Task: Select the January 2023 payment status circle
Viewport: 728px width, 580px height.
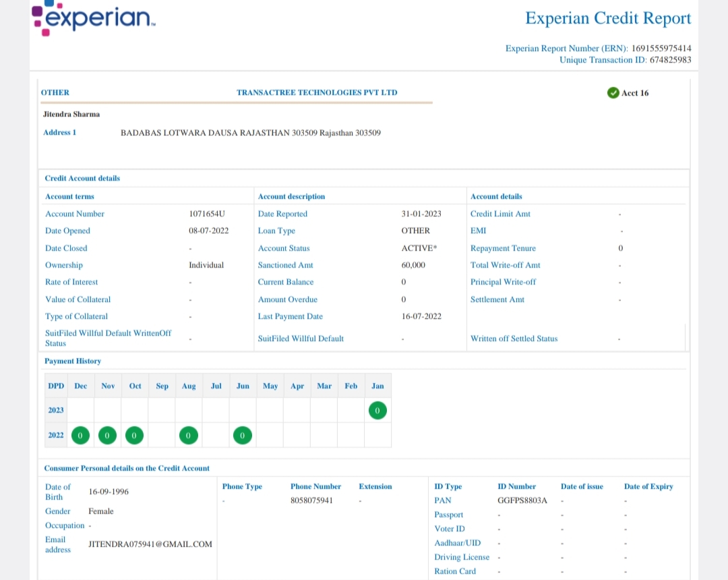Action: pyautogui.click(x=377, y=410)
